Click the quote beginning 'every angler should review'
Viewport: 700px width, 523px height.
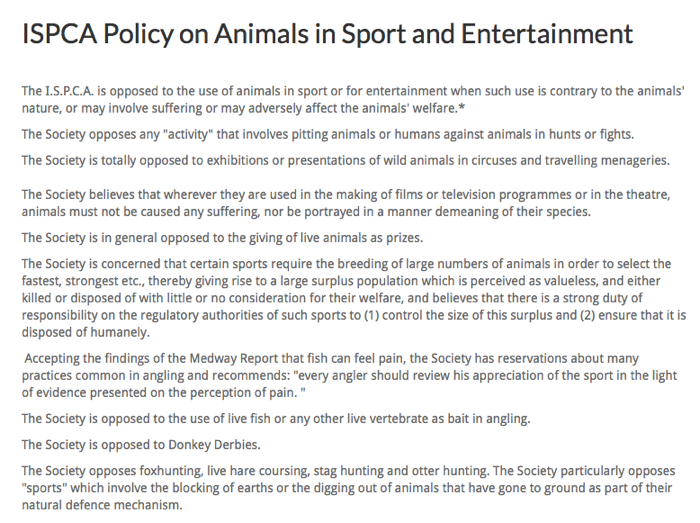tap(487, 384)
